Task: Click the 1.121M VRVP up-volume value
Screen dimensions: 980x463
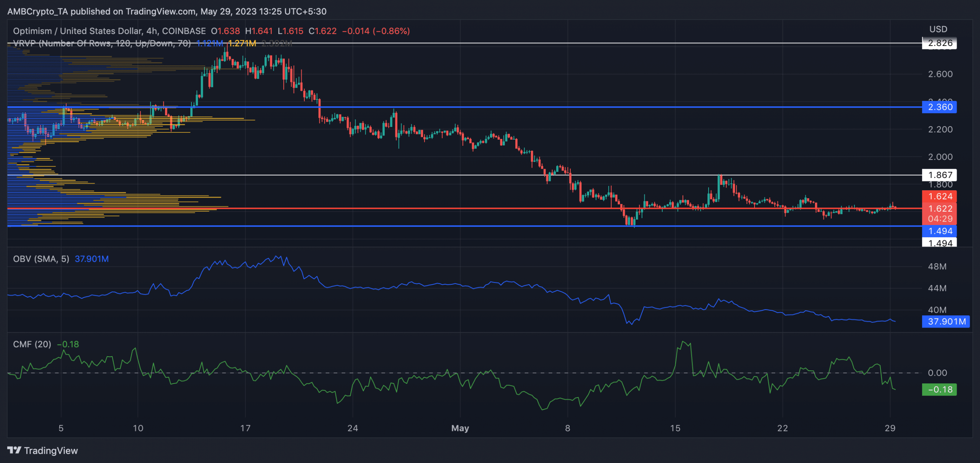Action: click(x=209, y=43)
